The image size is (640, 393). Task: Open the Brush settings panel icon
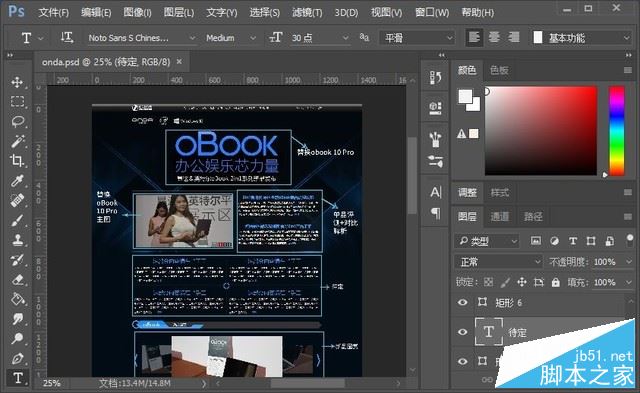[x=435, y=161]
